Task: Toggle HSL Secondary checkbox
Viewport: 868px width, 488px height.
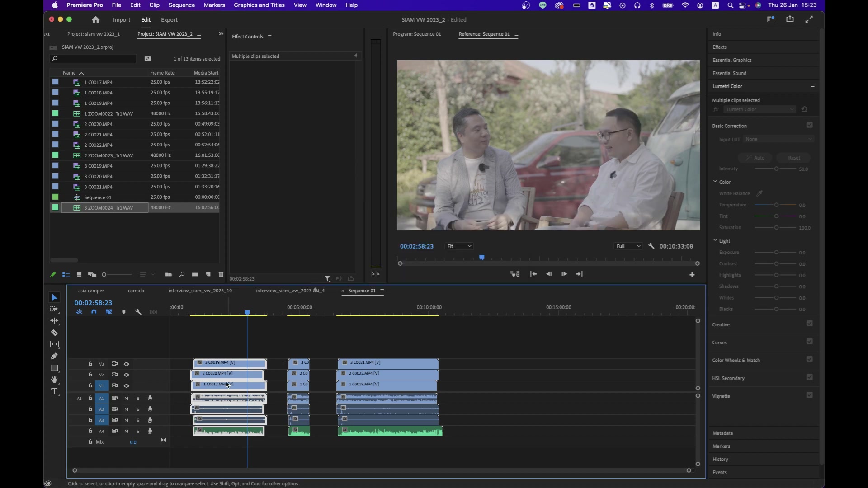Action: tap(810, 377)
